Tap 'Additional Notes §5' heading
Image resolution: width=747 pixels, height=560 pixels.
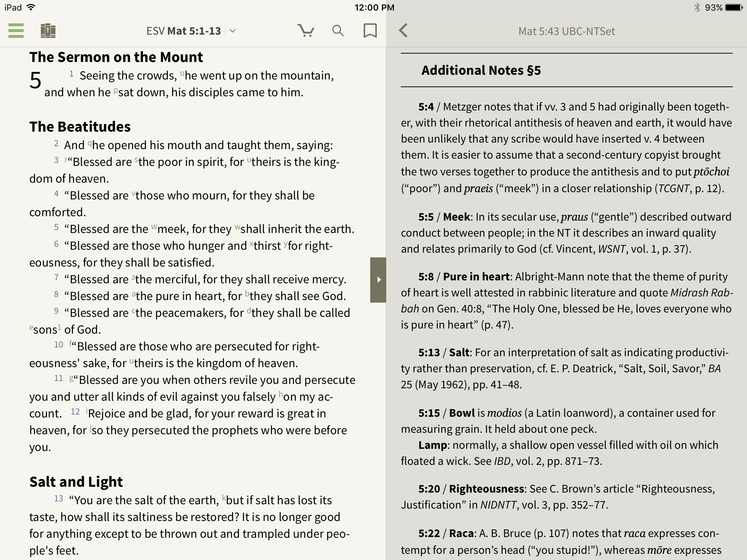[481, 70]
